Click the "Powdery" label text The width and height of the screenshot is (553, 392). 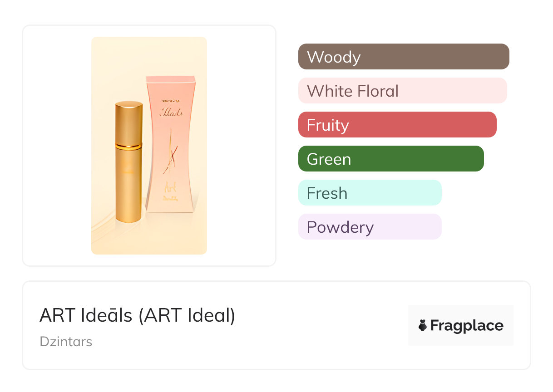click(x=340, y=227)
